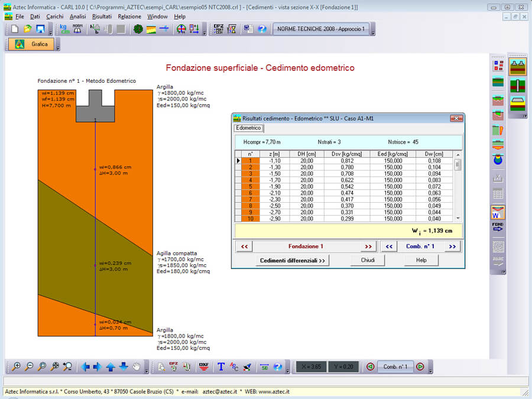Click the results table scrollbar down arrow
Image resolution: width=532 pixels, height=399 pixels.
click(x=458, y=218)
